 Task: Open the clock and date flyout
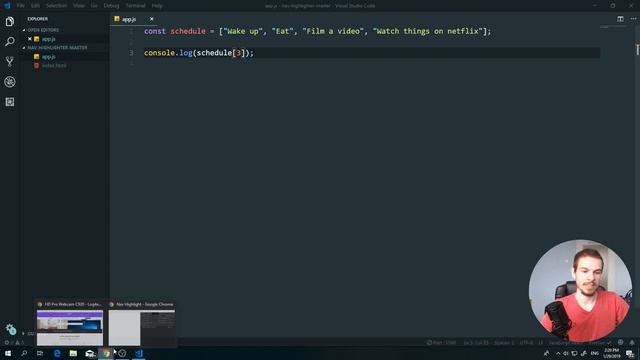611,353
